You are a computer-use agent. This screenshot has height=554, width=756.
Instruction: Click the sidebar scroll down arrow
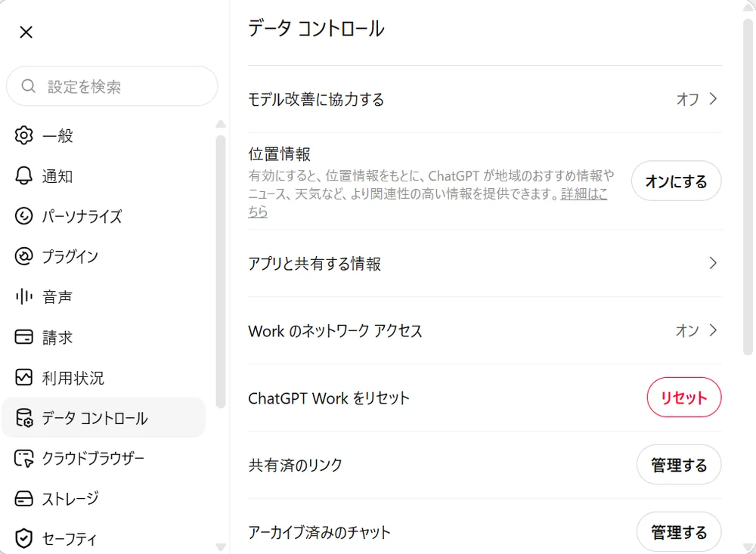click(x=221, y=547)
